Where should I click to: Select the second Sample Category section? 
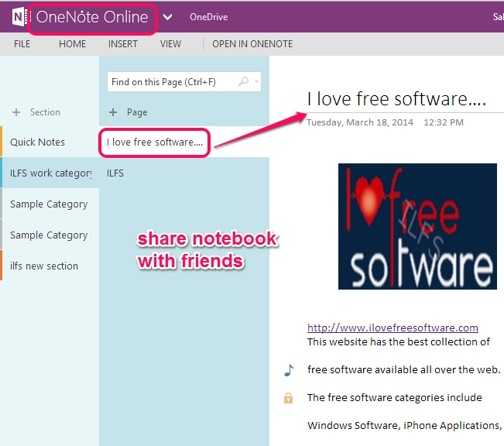(50, 235)
